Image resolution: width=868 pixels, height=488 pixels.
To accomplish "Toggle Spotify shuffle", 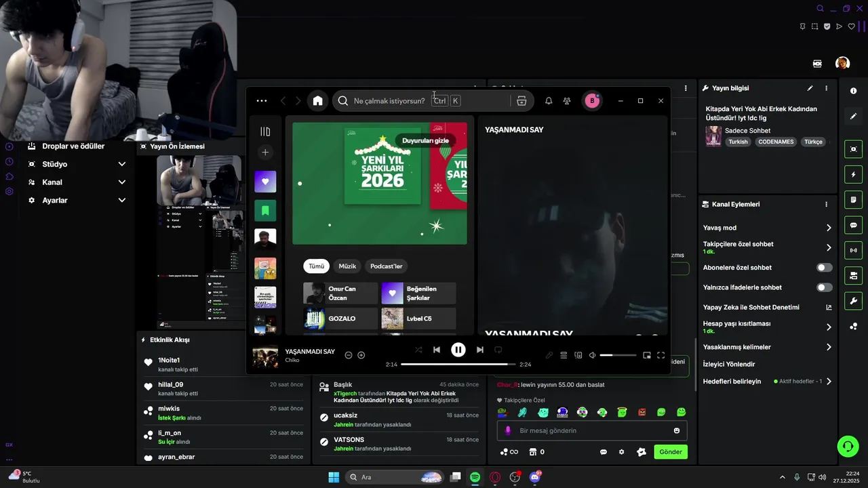I will click(418, 350).
